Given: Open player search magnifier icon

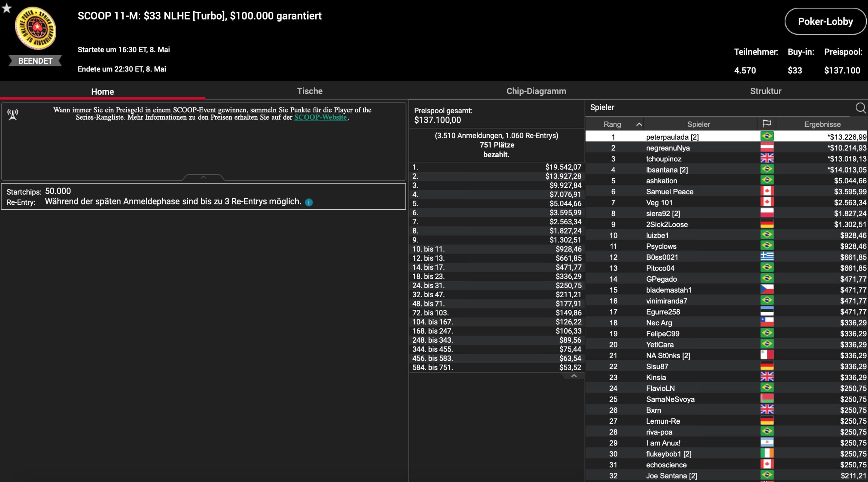Looking at the screenshot, I should click(860, 108).
